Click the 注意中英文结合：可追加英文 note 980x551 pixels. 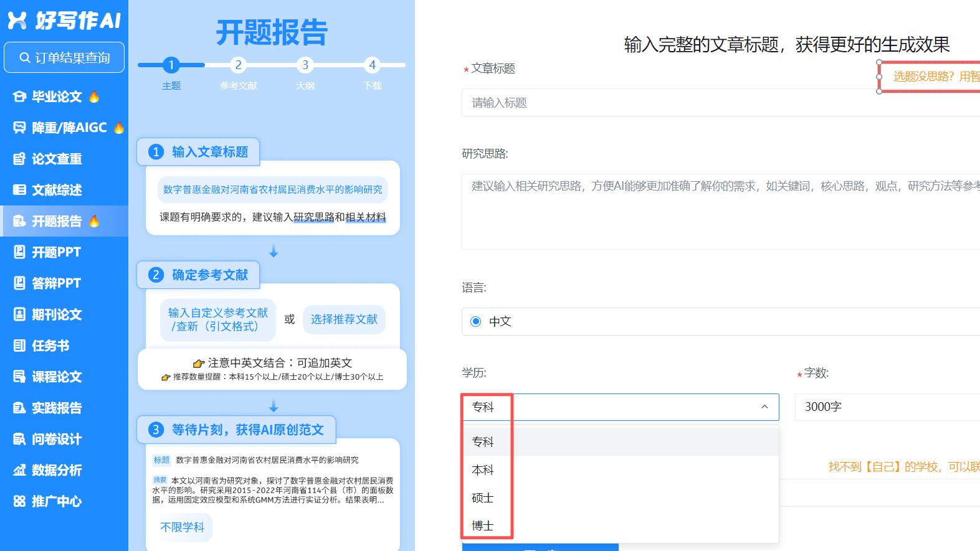pyautogui.click(x=273, y=363)
